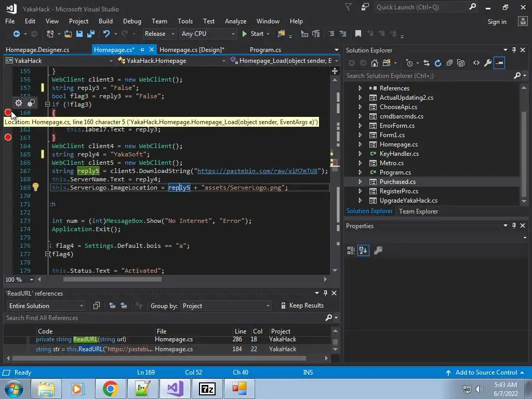Toggle the pin on the Homepage.cs* tab
This screenshot has width=532, height=399.
click(x=142, y=49)
